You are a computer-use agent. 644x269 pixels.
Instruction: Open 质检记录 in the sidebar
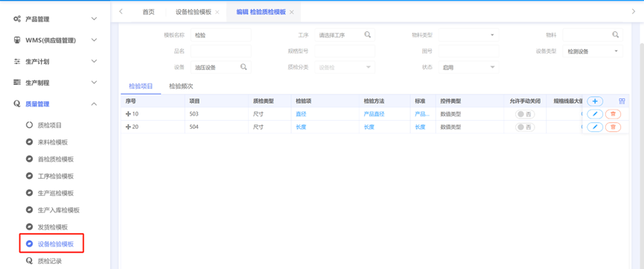50,261
